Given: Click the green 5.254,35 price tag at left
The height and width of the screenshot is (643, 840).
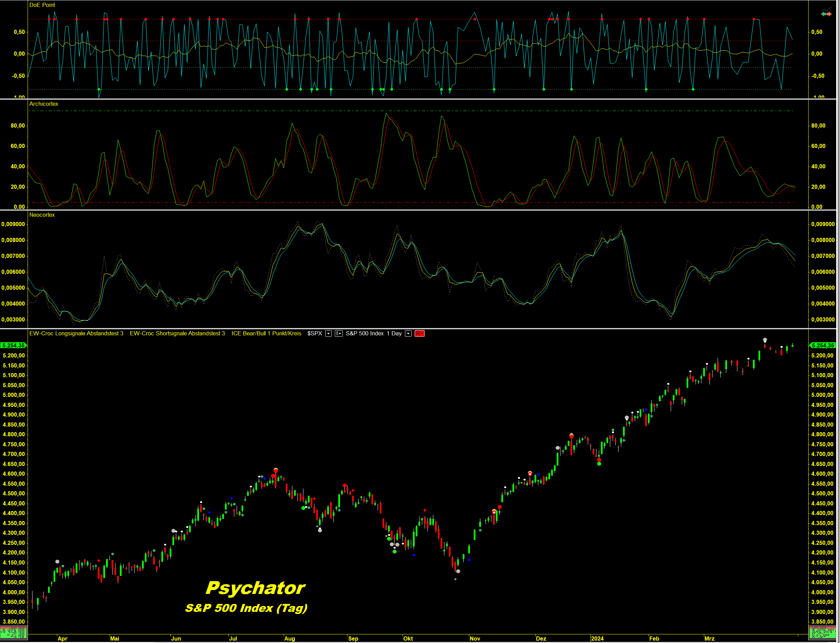Looking at the screenshot, I should 13,345.
